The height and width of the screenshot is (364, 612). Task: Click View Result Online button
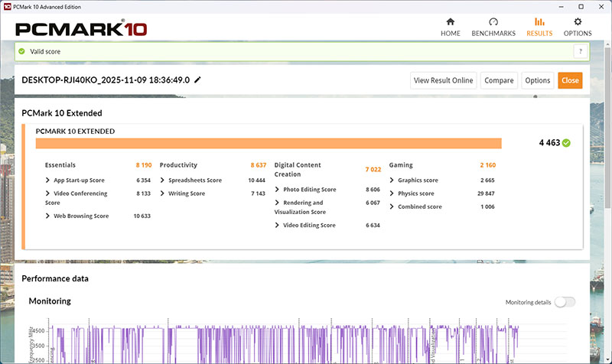(444, 80)
